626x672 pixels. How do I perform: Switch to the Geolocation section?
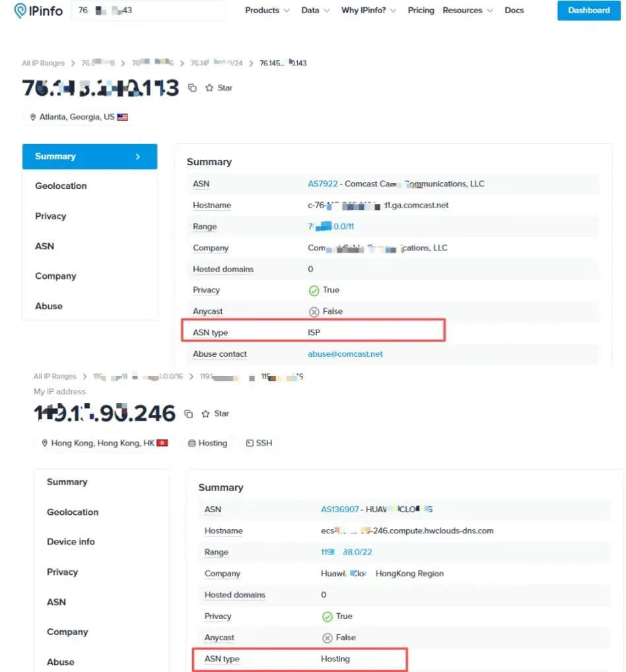[x=61, y=186]
